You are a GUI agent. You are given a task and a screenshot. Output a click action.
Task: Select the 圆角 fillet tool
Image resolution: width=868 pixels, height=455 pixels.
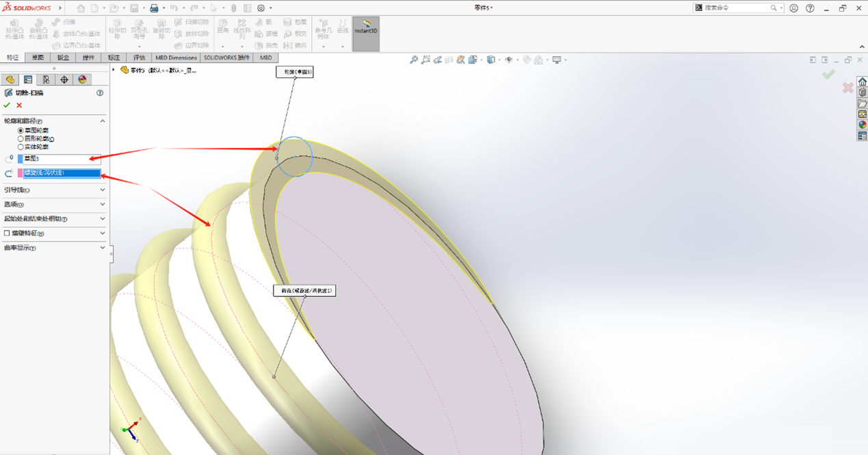(x=222, y=27)
